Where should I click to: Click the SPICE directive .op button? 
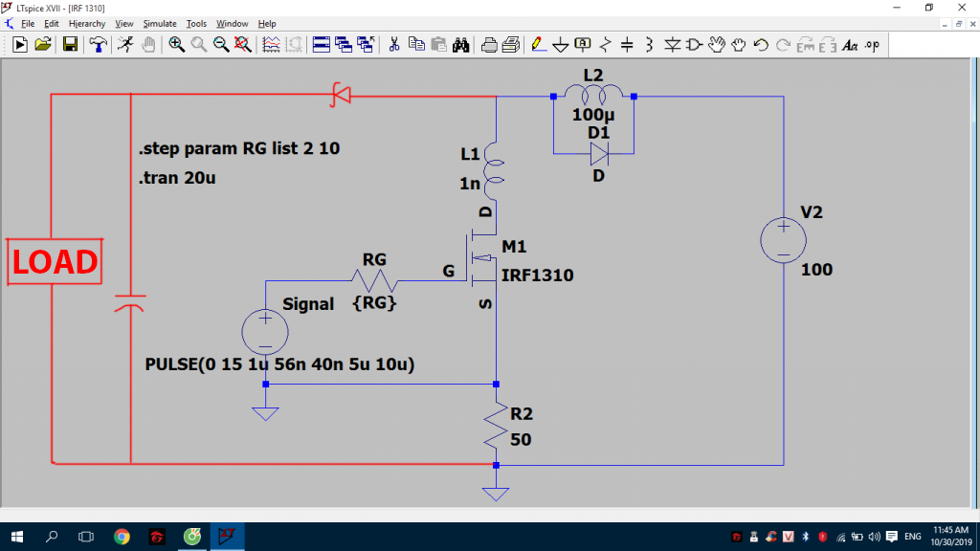pos(872,44)
